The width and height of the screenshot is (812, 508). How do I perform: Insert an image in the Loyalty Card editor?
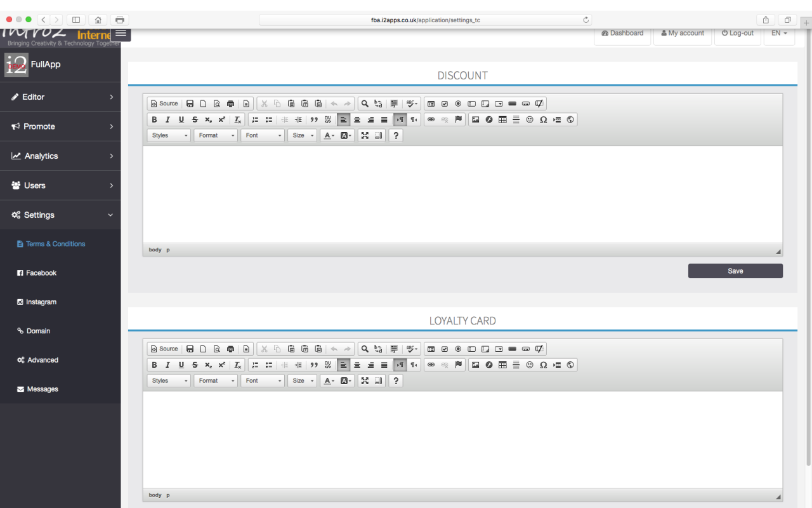pyautogui.click(x=475, y=365)
